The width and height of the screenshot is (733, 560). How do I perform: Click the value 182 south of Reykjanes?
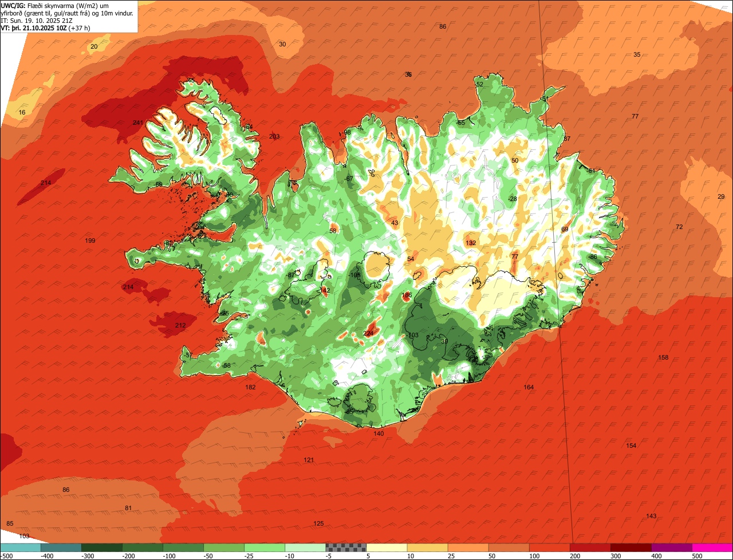tap(250, 387)
